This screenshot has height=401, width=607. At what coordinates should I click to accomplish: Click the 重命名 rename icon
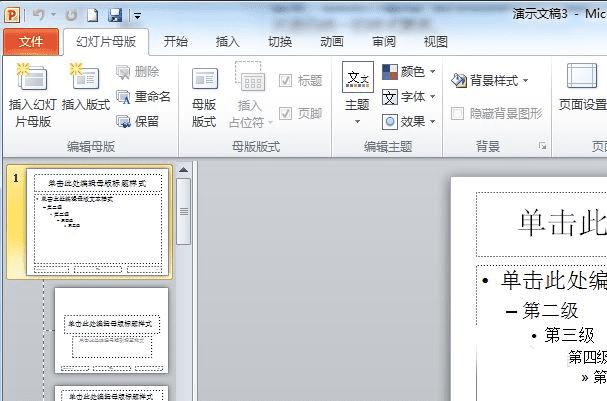tap(123, 97)
